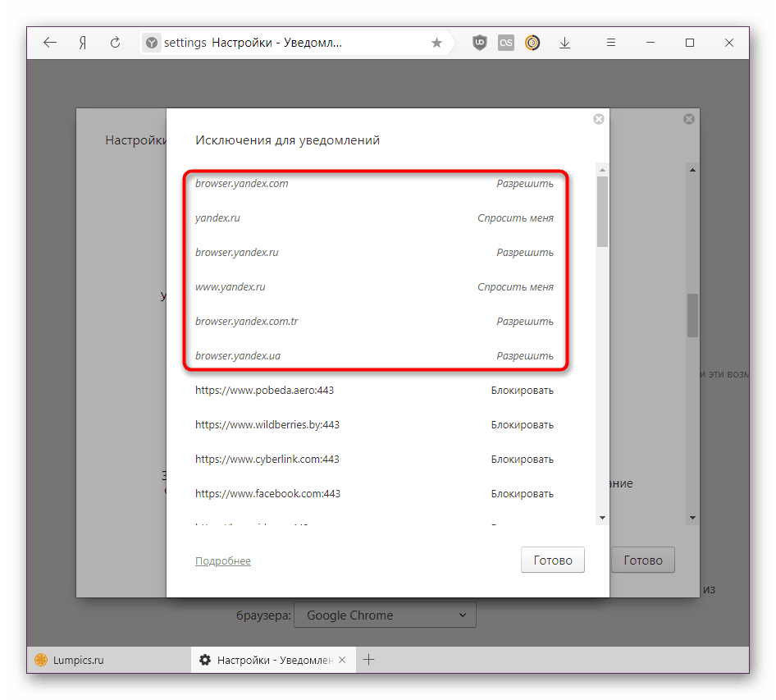Maximize the browser window
The height and width of the screenshot is (700, 776).
click(x=689, y=43)
